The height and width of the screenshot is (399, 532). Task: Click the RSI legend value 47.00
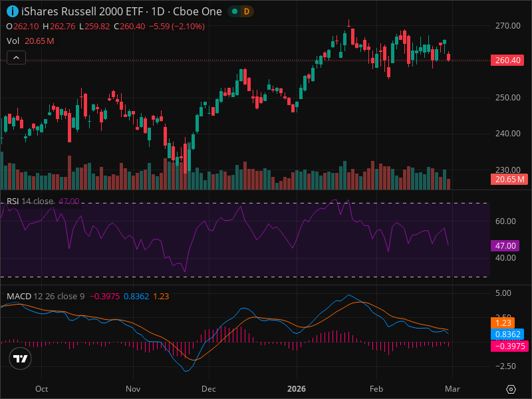point(69,201)
